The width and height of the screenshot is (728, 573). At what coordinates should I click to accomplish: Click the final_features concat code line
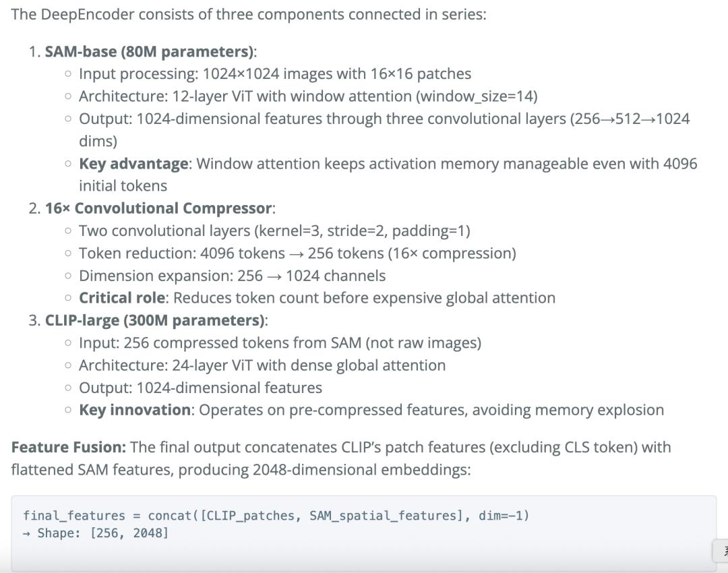coord(276,516)
